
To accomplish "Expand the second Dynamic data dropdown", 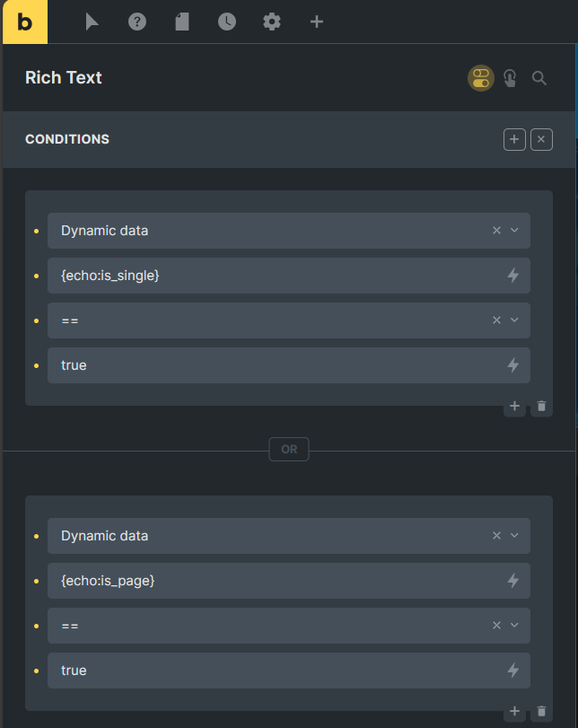I will [x=514, y=535].
